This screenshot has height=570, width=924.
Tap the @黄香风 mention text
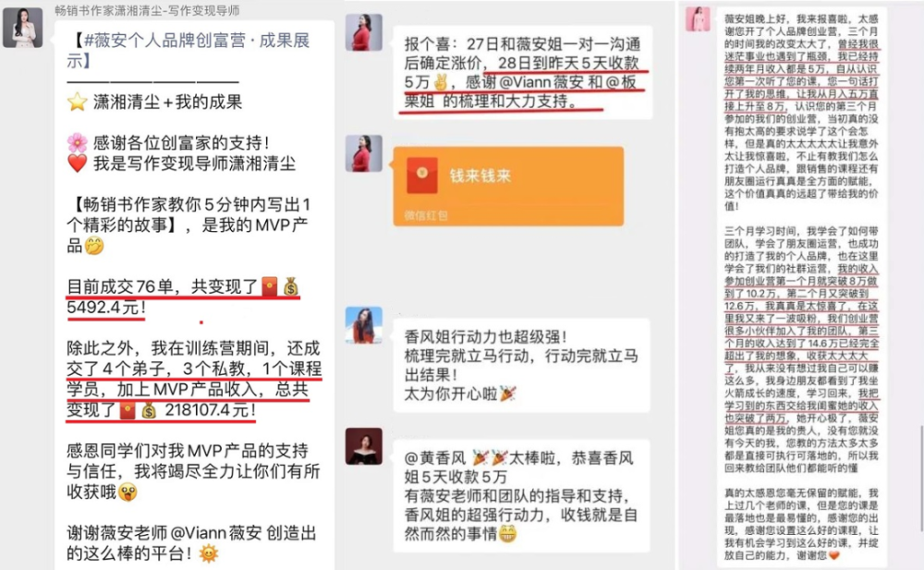435,458
